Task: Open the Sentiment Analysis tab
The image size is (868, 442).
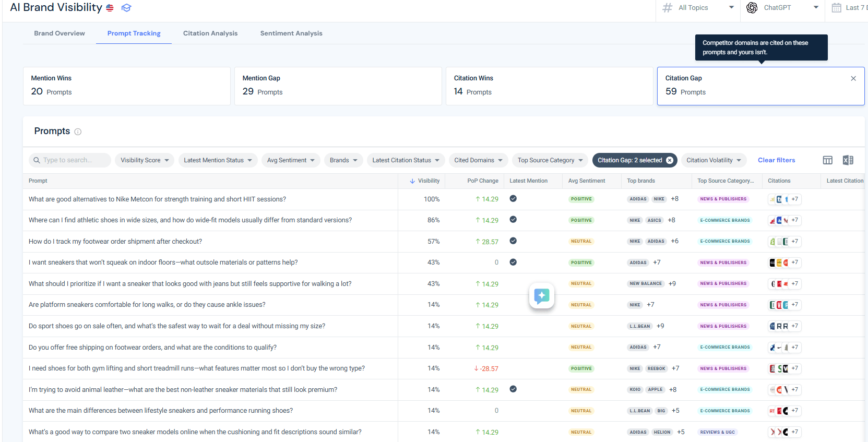Action: pos(291,33)
